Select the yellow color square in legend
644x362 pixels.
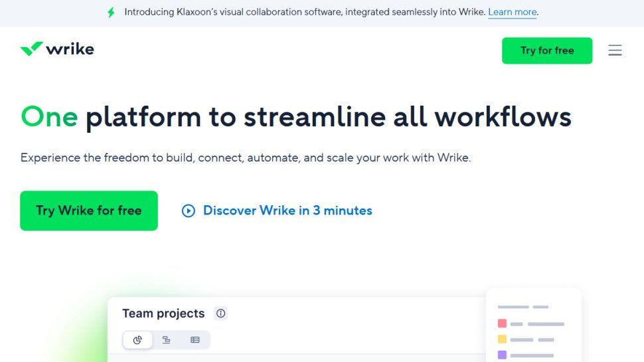502,339
